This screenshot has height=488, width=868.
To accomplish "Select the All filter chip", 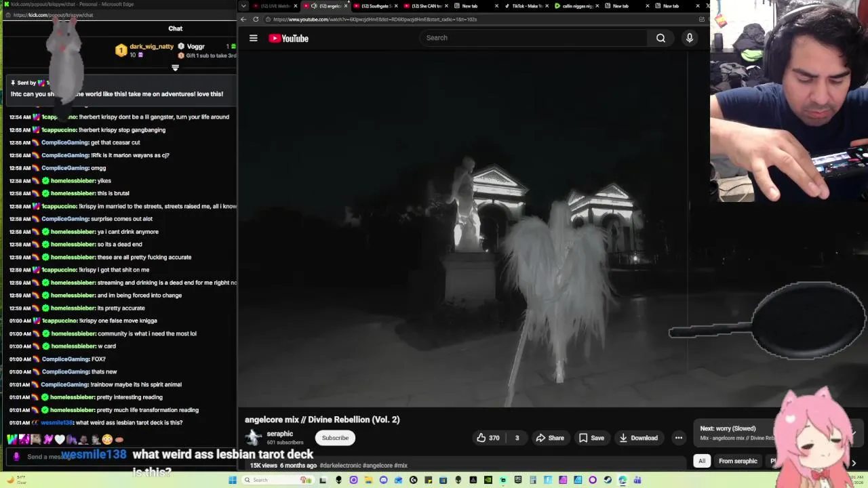I will [702, 461].
